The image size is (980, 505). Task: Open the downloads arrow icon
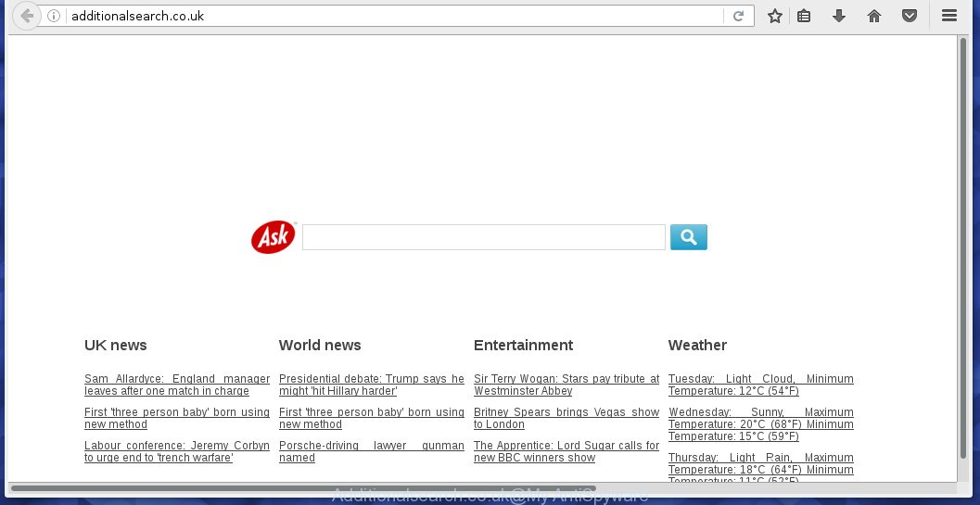839,17
